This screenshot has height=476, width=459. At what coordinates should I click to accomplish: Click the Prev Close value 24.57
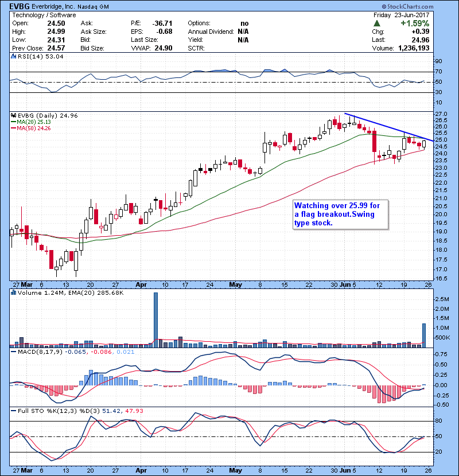coord(56,48)
